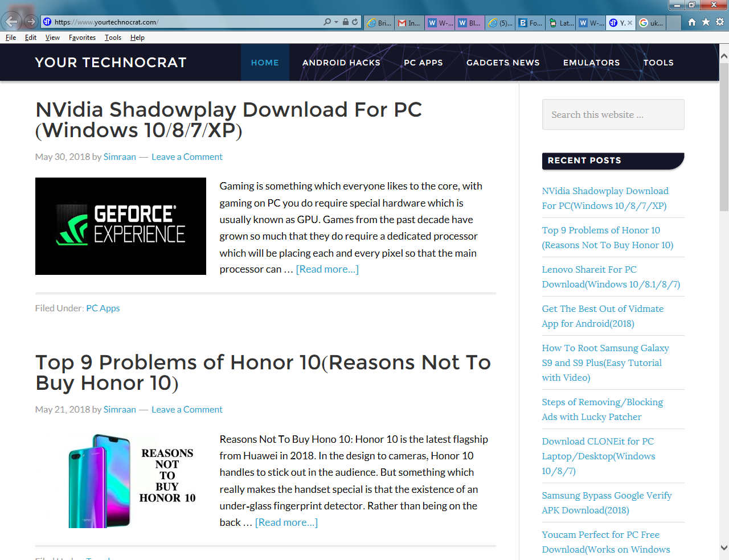Switch to the 'Bri...' browser tab
Viewport: 729px width, 560px height.
pos(379,23)
